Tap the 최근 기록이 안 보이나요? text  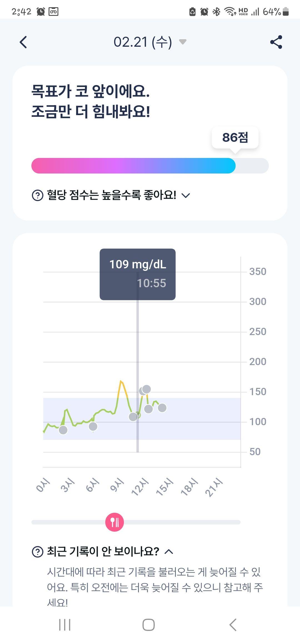103,551
